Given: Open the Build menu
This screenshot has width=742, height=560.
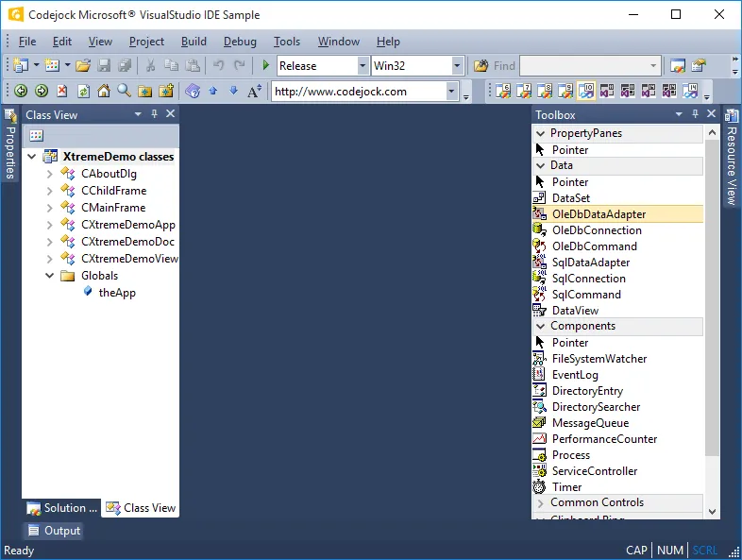Looking at the screenshot, I should pyautogui.click(x=194, y=42).
